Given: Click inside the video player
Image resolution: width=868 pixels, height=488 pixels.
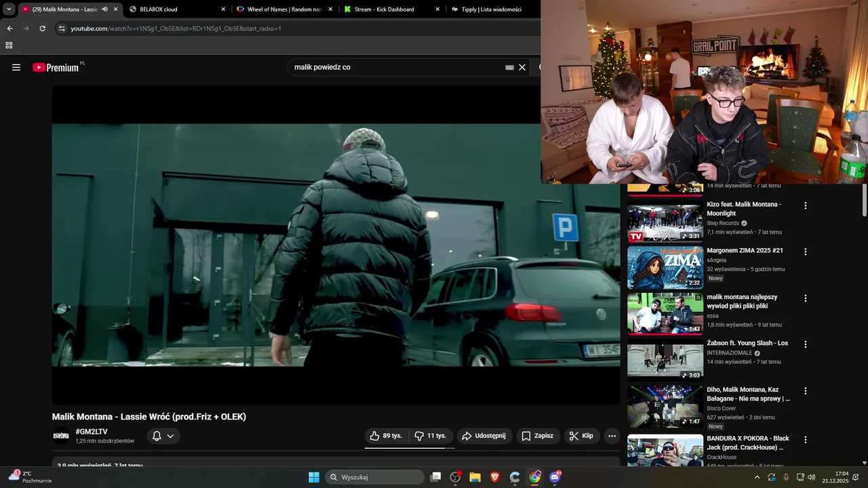Looking at the screenshot, I should (x=336, y=245).
